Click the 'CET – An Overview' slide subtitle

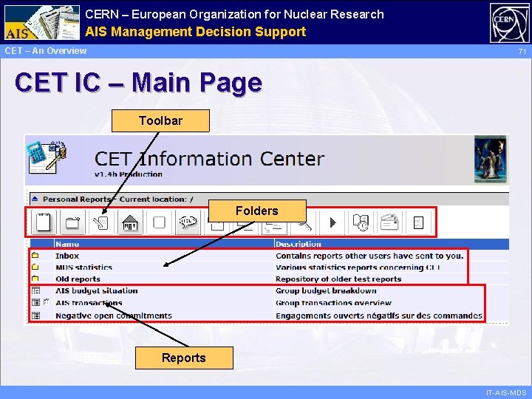[46, 50]
